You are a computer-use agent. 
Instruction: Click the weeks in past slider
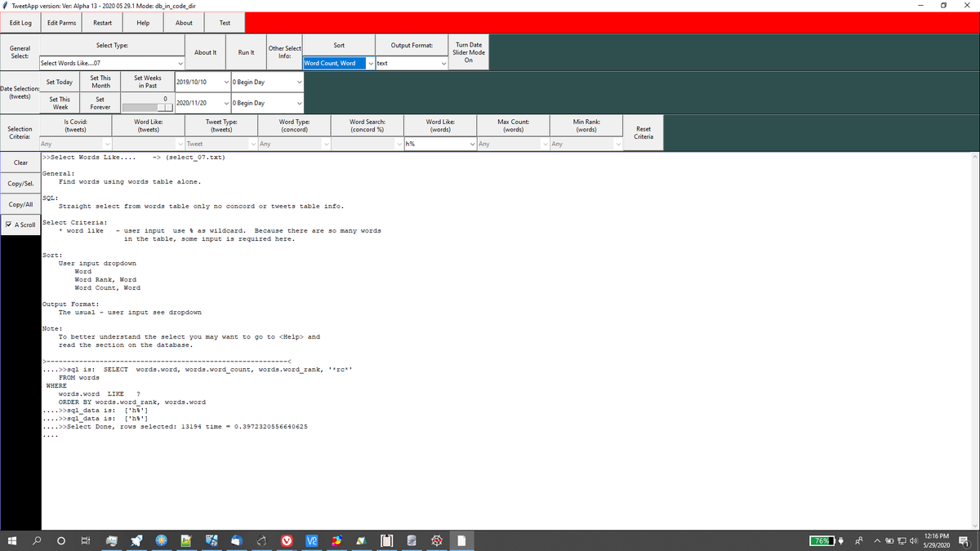pyautogui.click(x=147, y=107)
